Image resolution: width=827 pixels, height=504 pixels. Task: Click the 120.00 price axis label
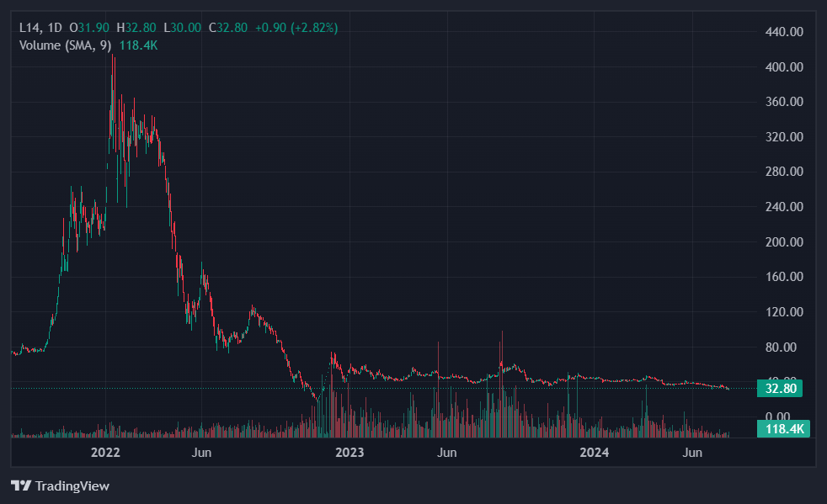point(783,312)
